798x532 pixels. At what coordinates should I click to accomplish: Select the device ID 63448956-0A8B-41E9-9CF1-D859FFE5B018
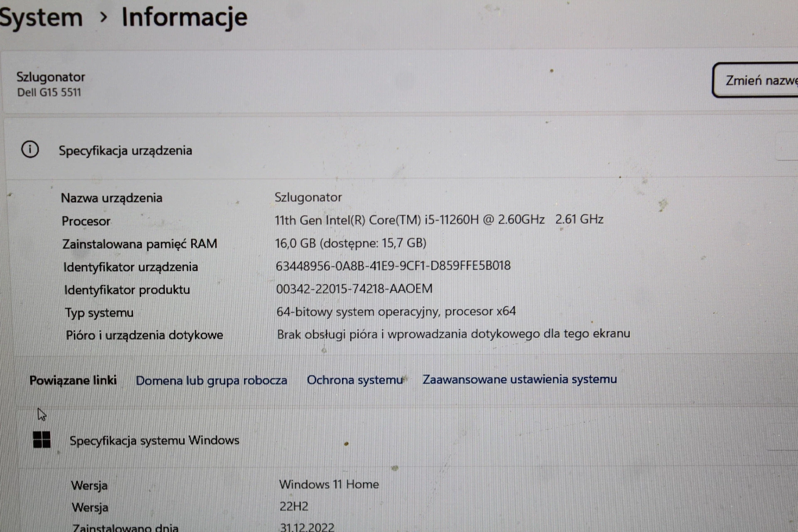click(x=393, y=266)
